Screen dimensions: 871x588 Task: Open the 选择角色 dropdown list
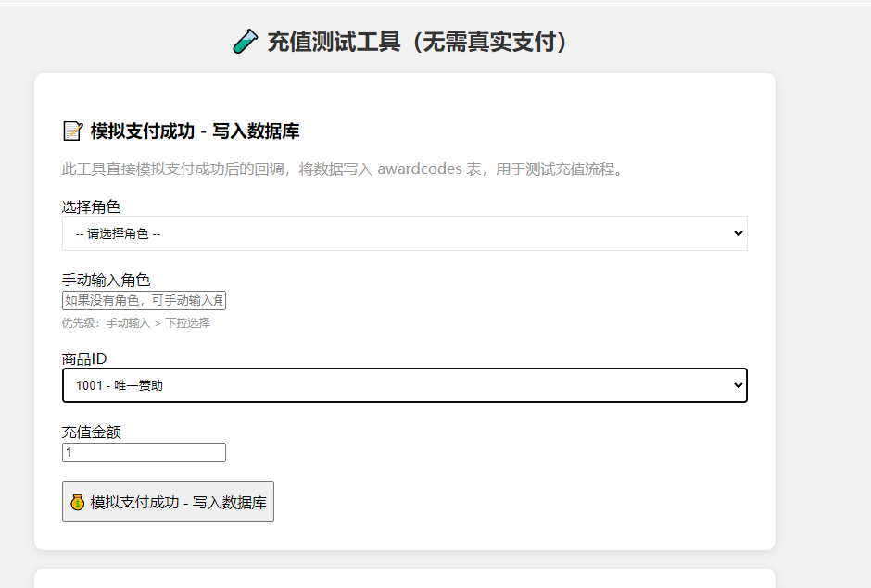[404, 233]
